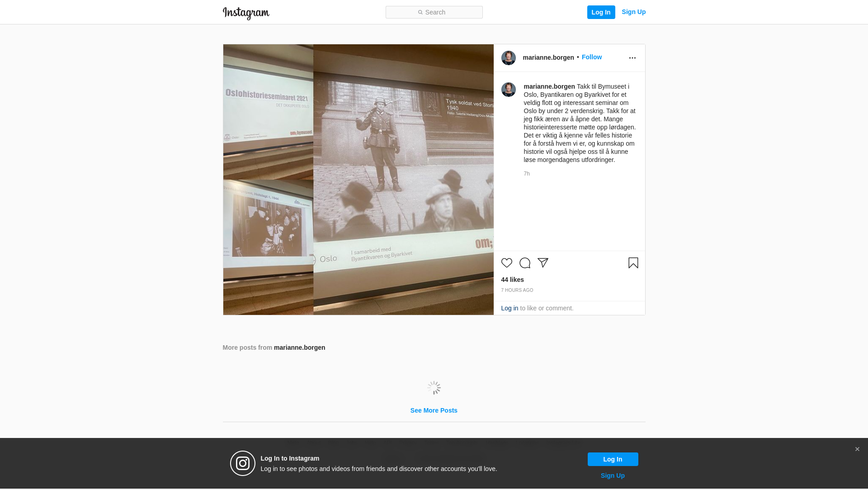Toggle the bookmark save icon
The width and height of the screenshot is (868, 490).
coord(633,263)
